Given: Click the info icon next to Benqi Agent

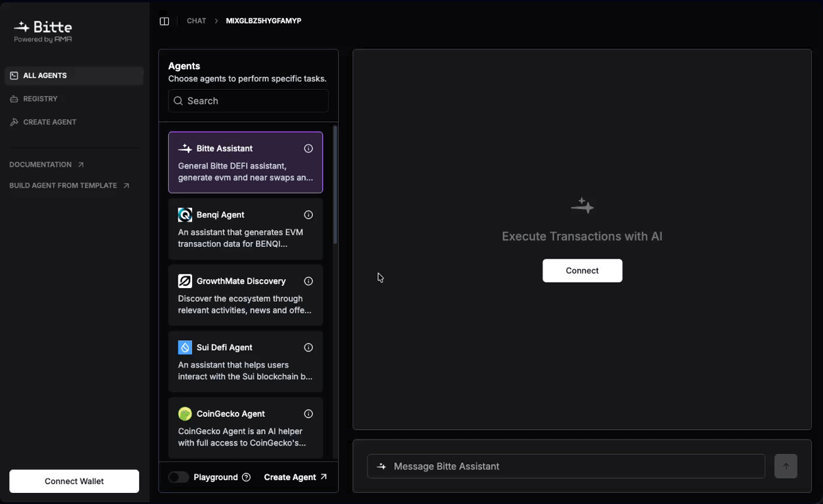Looking at the screenshot, I should (309, 215).
